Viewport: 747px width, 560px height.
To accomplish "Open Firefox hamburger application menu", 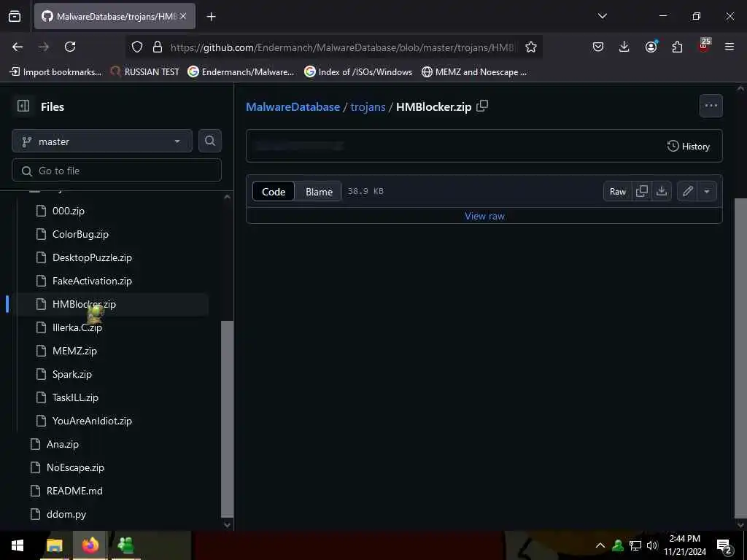I will (x=729, y=47).
